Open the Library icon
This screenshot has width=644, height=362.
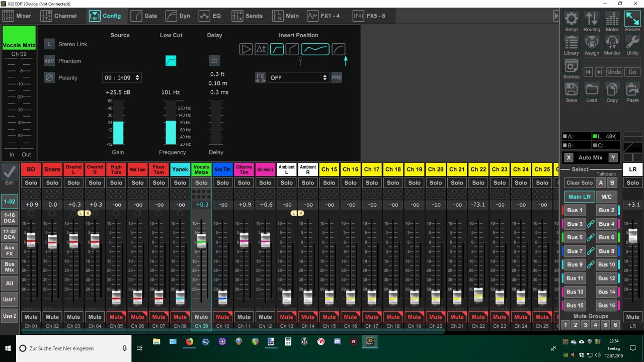pos(571,42)
